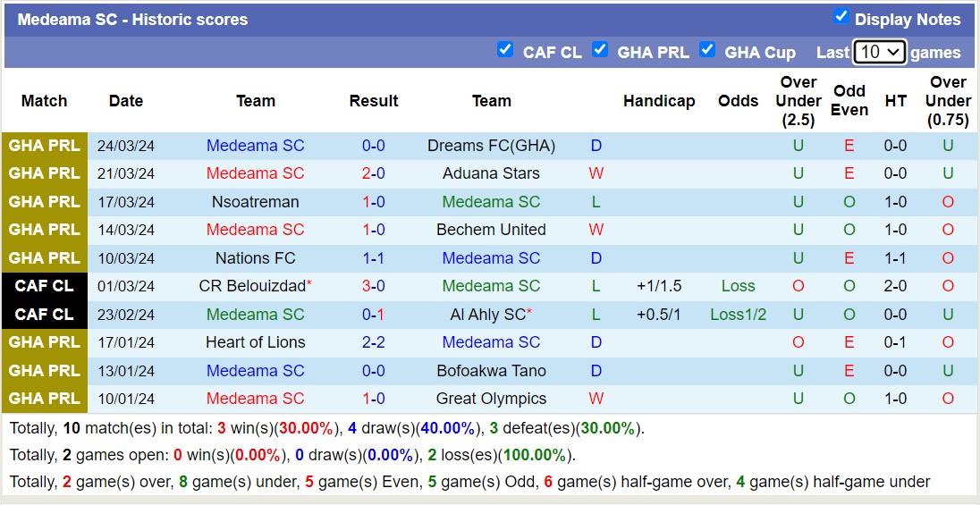This screenshot has width=980, height=505.
Task: Click the 3-0 result against CR Belouizdad
Action: [x=374, y=286]
